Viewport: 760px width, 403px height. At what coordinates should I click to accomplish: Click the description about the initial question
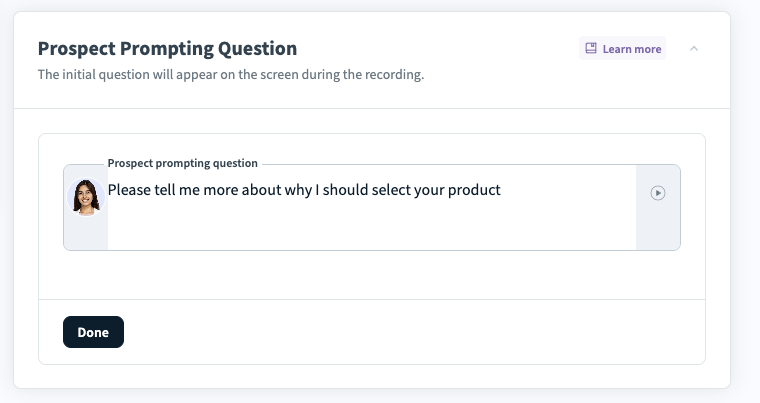(x=230, y=75)
